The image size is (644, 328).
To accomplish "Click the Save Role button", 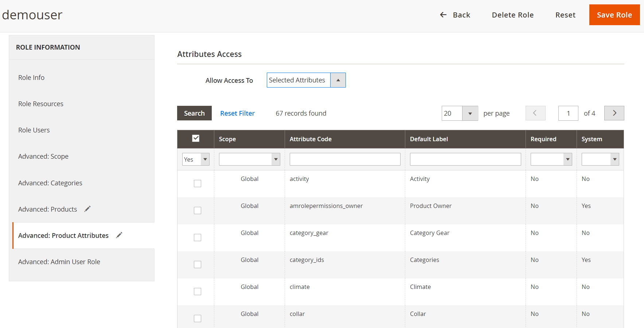I will click(614, 15).
